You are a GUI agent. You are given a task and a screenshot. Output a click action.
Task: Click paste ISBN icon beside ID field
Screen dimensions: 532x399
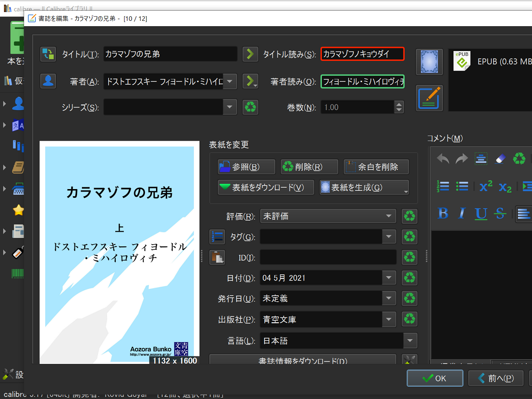(x=217, y=257)
